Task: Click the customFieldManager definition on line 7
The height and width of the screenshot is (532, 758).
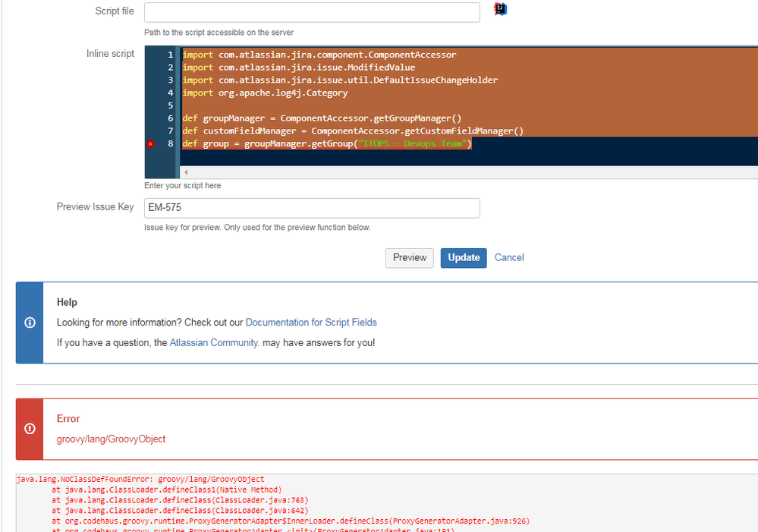Action: tap(353, 131)
